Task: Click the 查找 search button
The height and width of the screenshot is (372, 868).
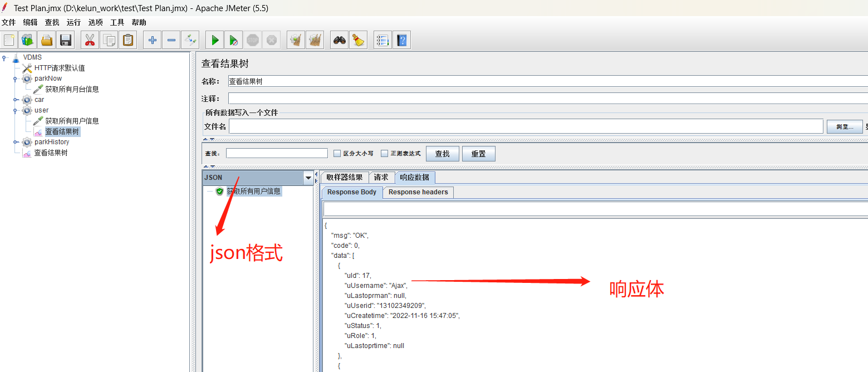Action: [x=443, y=154]
